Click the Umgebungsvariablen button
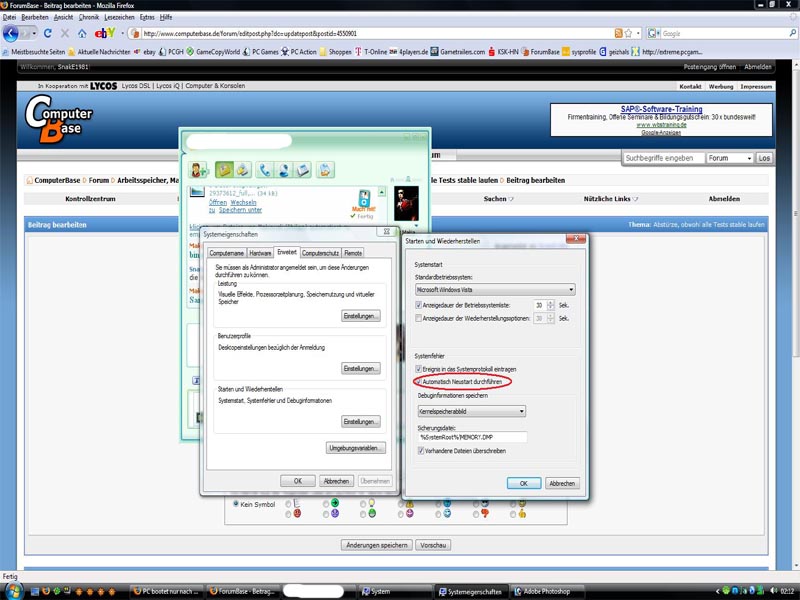The width and height of the screenshot is (800, 600). coord(356,448)
